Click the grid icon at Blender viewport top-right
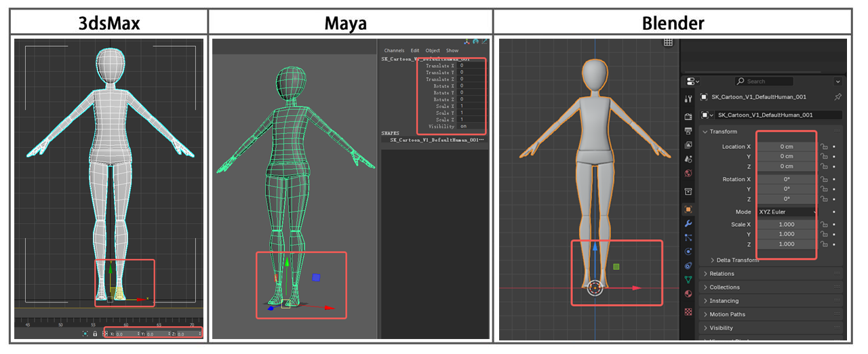Screen dimensions: 868x354 point(668,42)
